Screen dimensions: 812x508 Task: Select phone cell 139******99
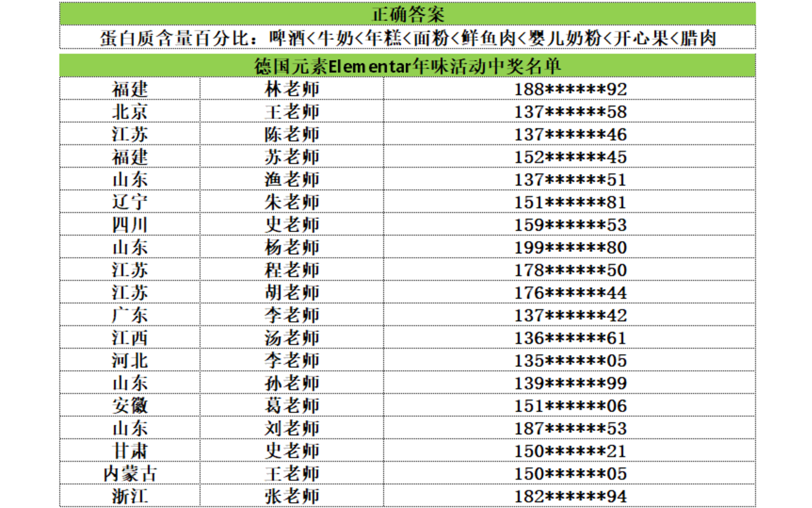[x=570, y=383]
